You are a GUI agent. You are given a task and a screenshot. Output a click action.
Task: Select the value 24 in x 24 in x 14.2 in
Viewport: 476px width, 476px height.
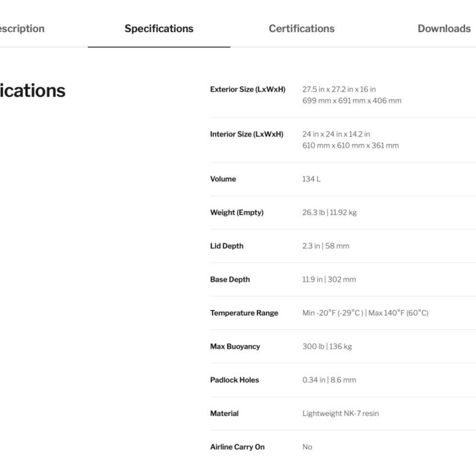pos(336,134)
